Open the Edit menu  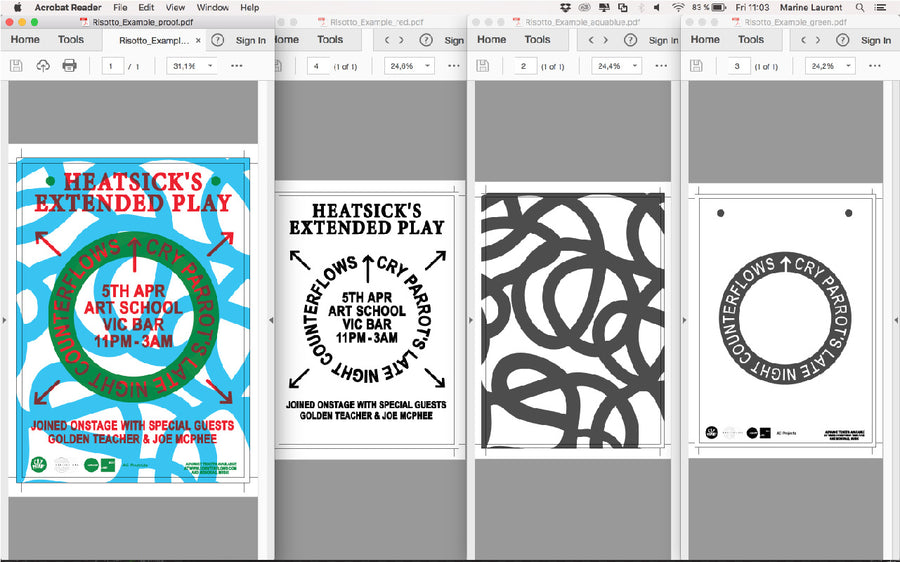pos(146,7)
